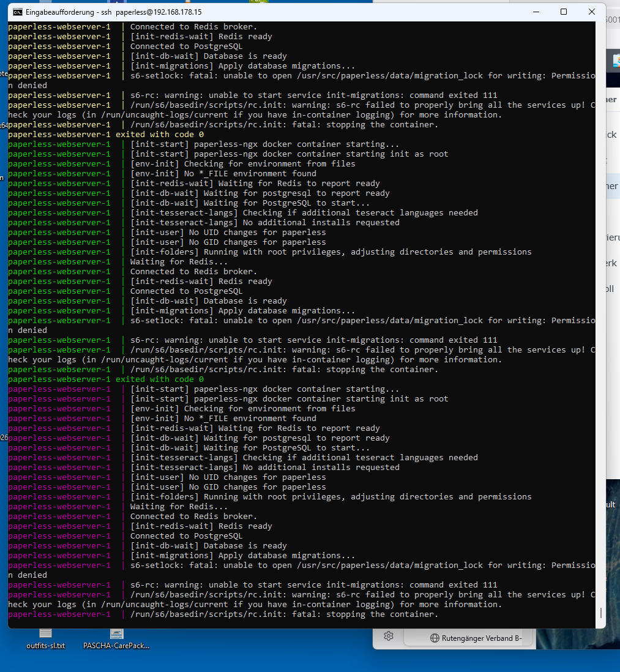Select the partially hidden sidebar item ending in "ieru"

point(611,237)
